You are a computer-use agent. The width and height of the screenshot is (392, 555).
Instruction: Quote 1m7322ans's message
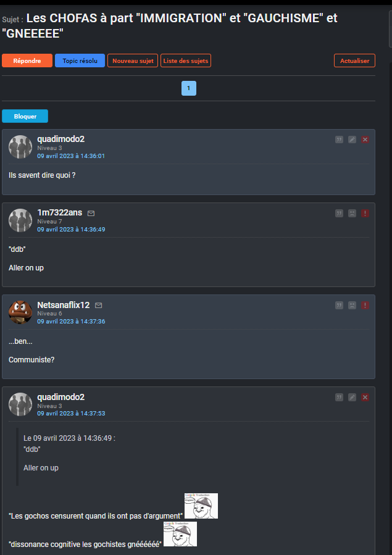pyautogui.click(x=339, y=213)
